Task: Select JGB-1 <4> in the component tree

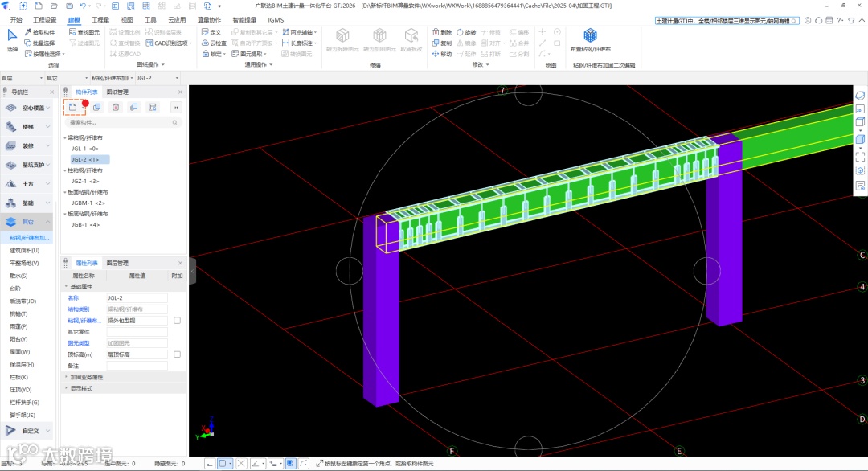Action: [86, 225]
